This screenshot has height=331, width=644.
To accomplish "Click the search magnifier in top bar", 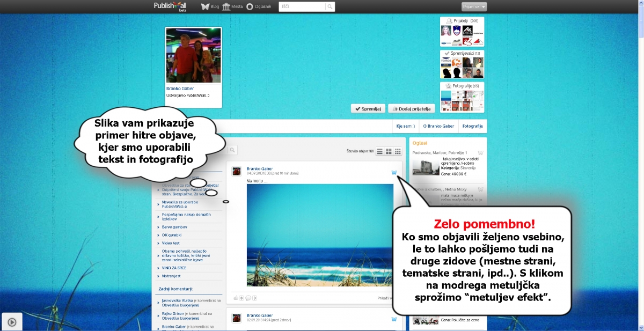I will [330, 7].
